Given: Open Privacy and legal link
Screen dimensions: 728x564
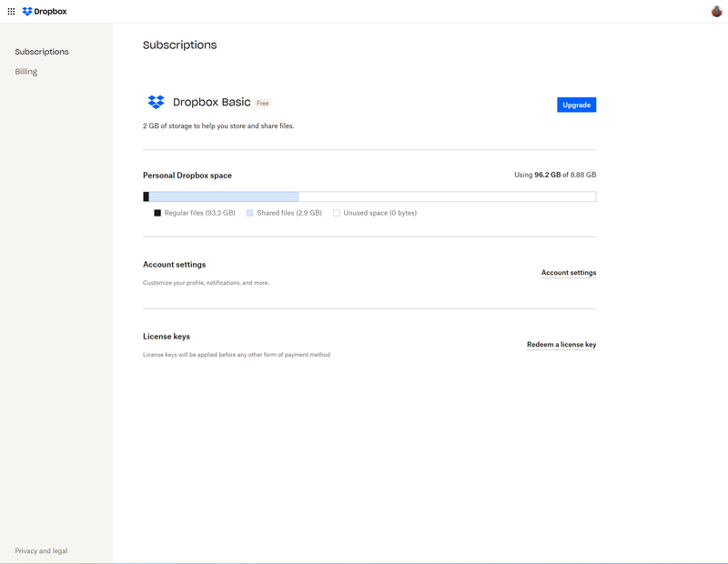Looking at the screenshot, I should pos(41,550).
